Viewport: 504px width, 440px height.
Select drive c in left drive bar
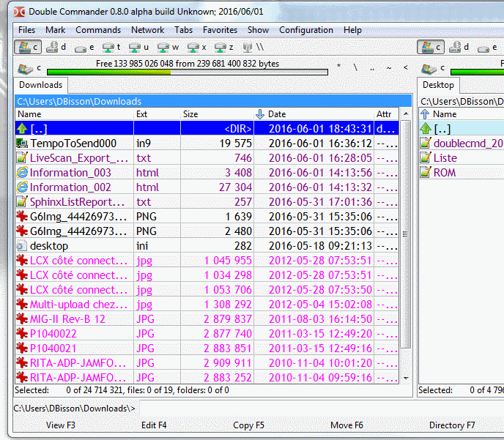[28, 47]
